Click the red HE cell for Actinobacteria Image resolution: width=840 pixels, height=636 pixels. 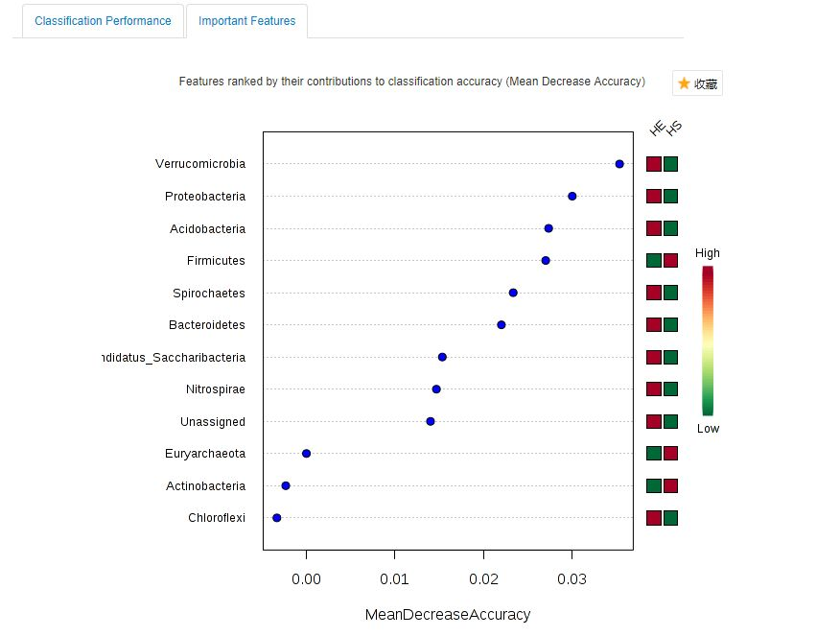coord(653,485)
